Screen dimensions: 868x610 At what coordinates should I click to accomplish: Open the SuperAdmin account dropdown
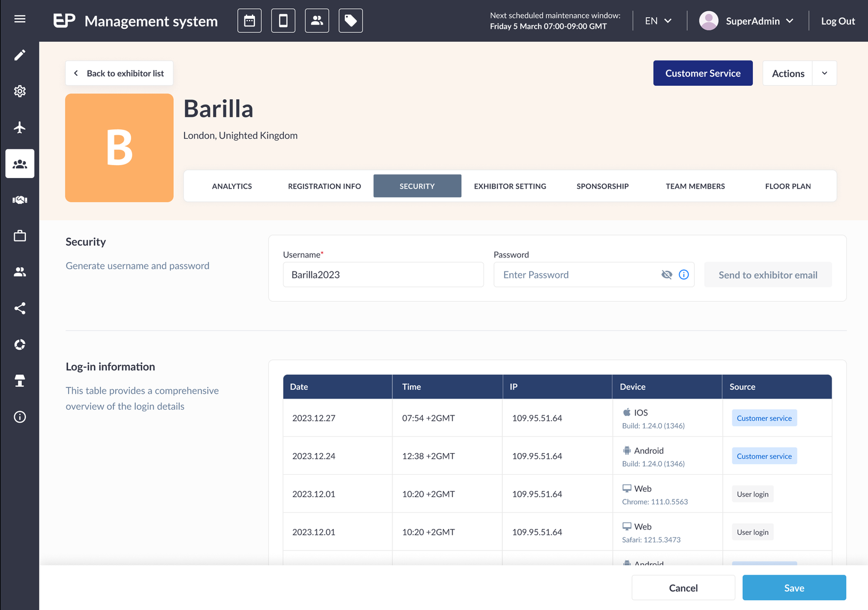[x=746, y=21]
